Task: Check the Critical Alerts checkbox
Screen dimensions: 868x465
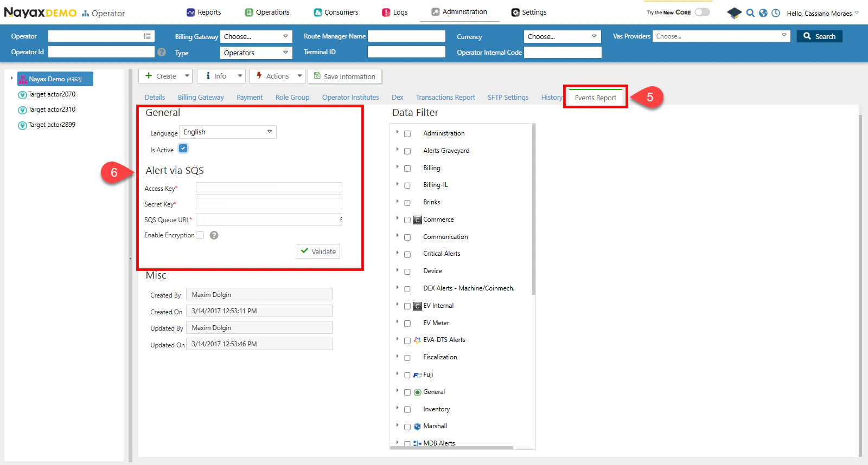Action: pos(407,254)
